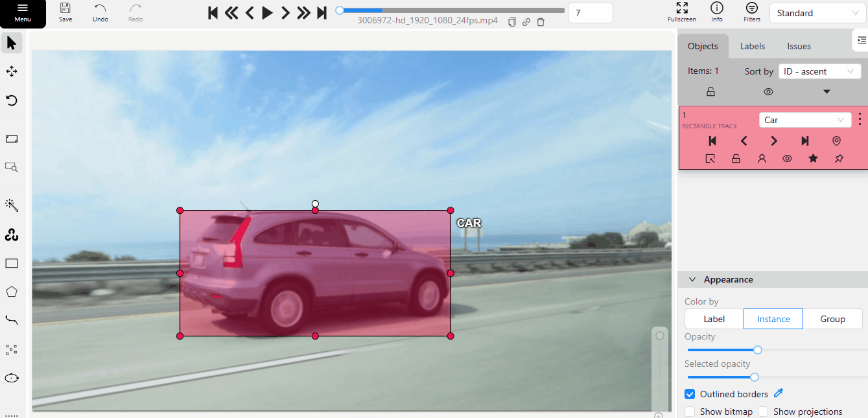Uncheck Outlined borders checkbox
Viewport: 868px width, 418px height.
click(690, 394)
